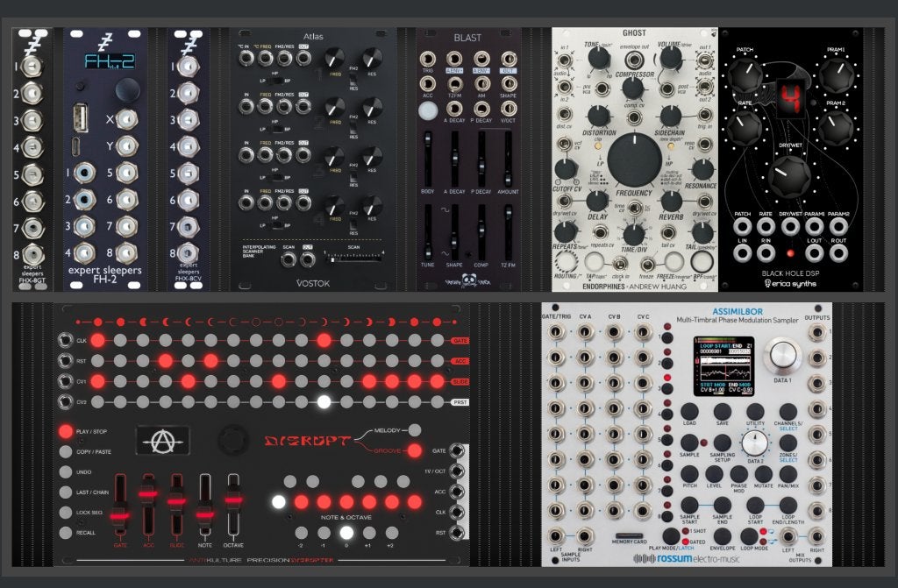This screenshot has height=588, width=898.
Task: Click the BPF button on Ghost
Action: (x=702, y=262)
